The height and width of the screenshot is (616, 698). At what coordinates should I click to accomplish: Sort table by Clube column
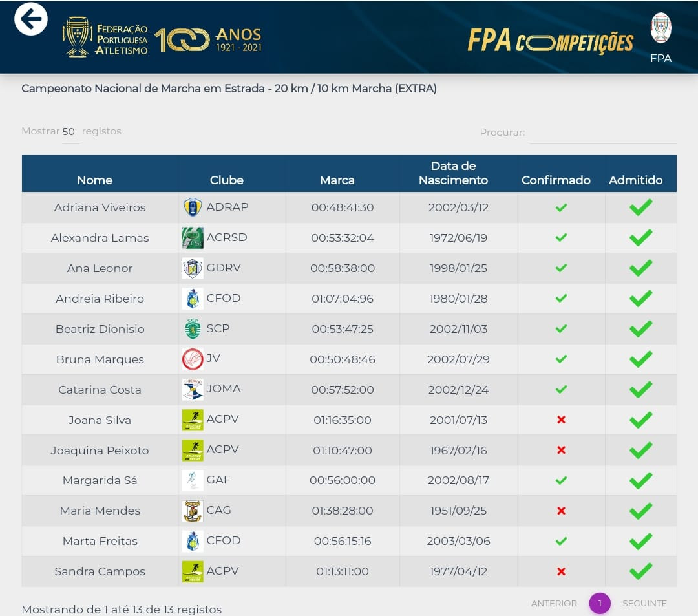[x=227, y=180]
